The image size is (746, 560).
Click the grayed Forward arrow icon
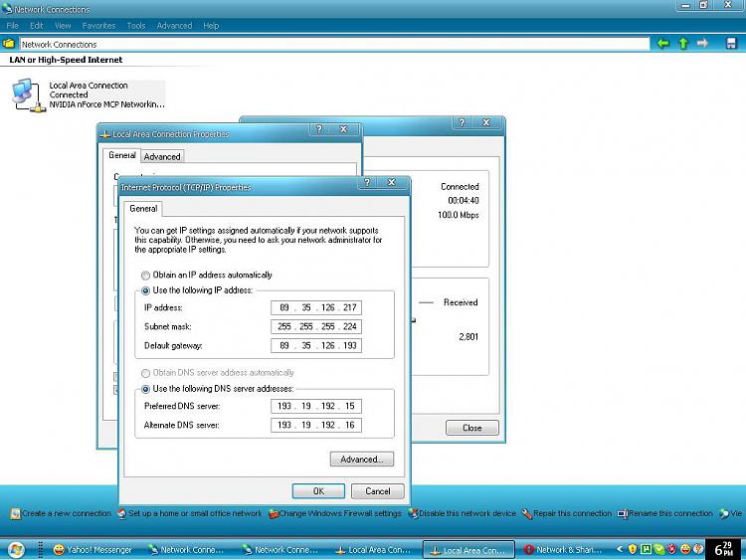(x=702, y=44)
